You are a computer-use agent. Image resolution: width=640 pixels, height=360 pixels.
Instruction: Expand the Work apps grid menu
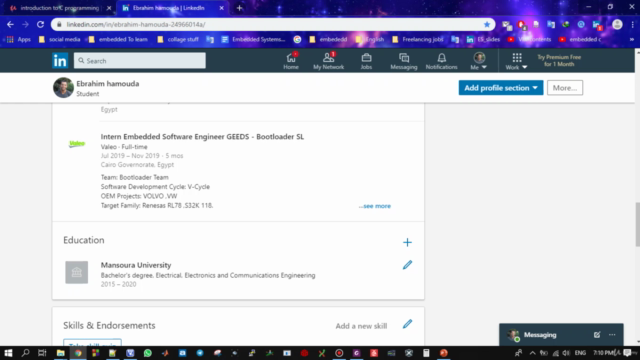coord(516,61)
